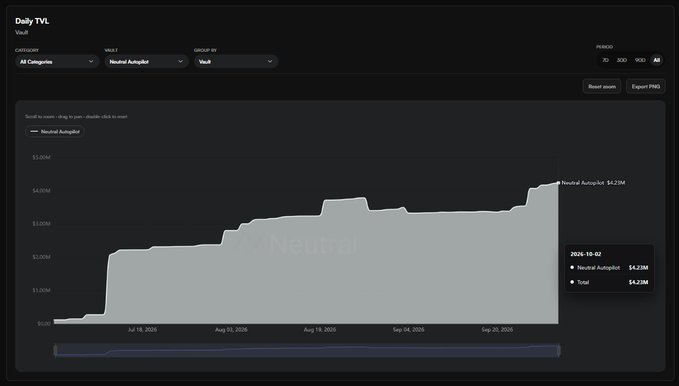Click the $5.00M y-axis label
The width and height of the screenshot is (679, 386).
tap(41, 157)
